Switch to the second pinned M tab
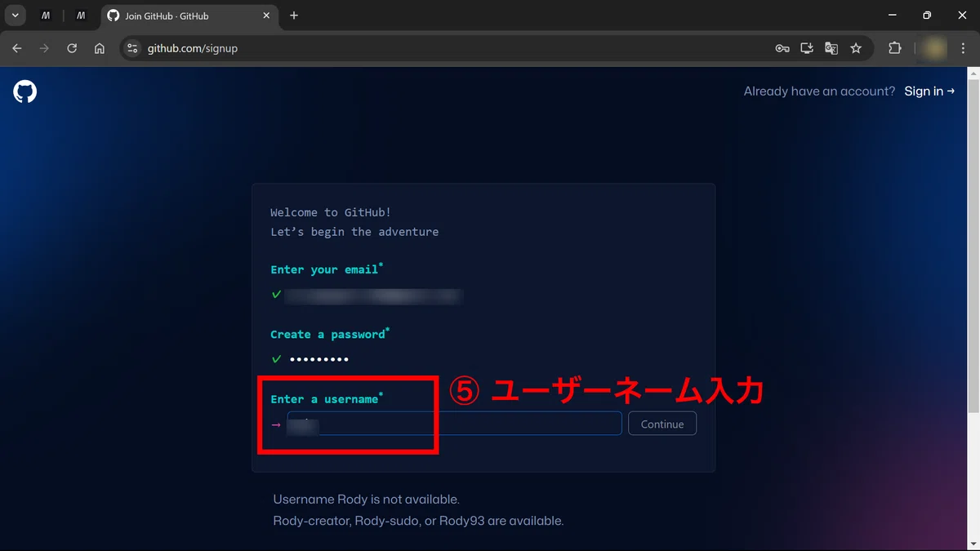Image resolution: width=980 pixels, height=551 pixels. (81, 16)
